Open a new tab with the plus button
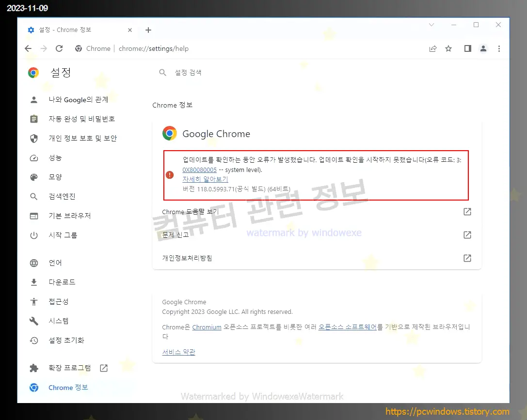 pos(148,30)
